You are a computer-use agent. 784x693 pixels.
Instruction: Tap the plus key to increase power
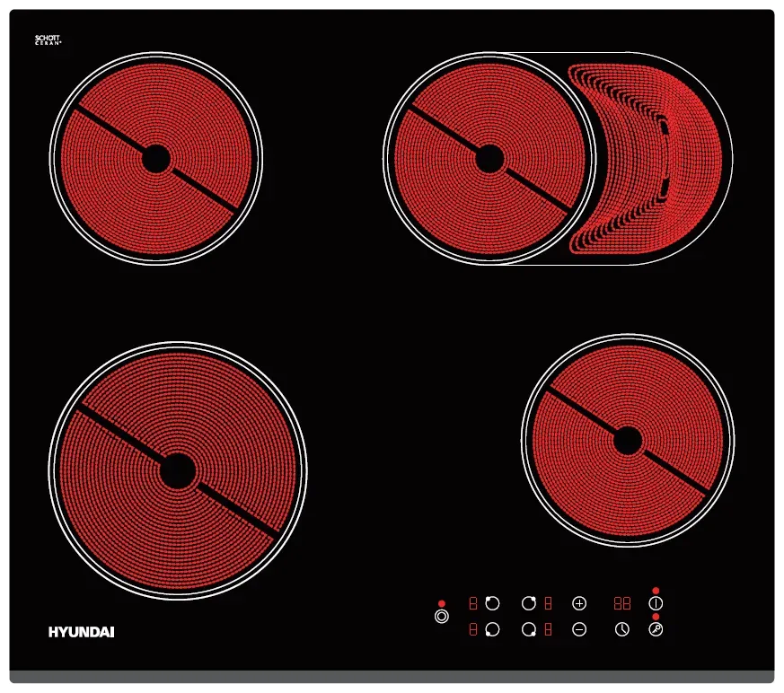(x=579, y=603)
